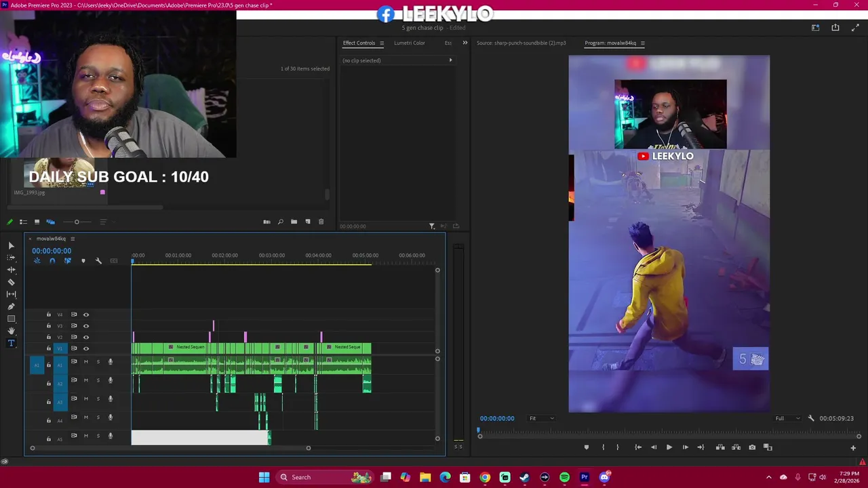Open the Lumetri Color tab
Image resolution: width=868 pixels, height=488 pixels.
[x=410, y=43]
